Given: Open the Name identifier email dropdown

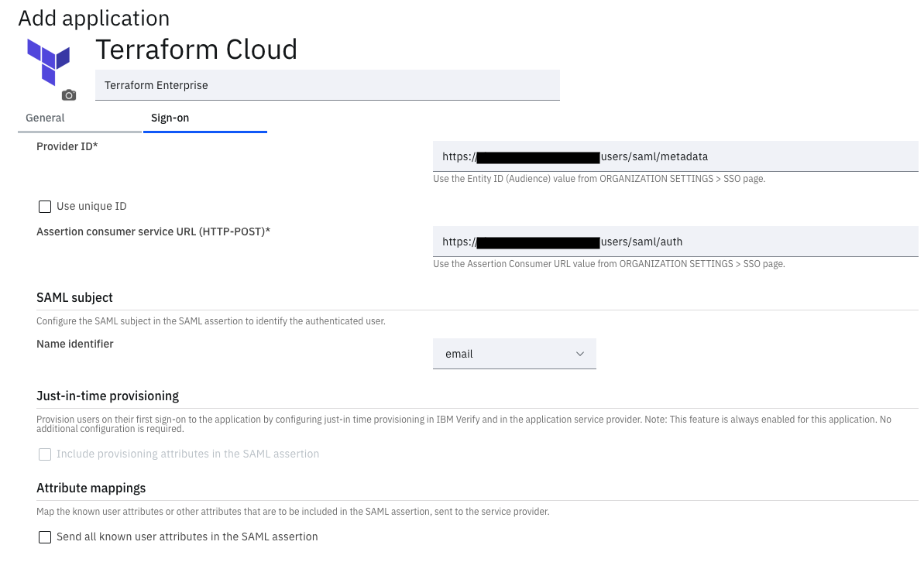Looking at the screenshot, I should click(514, 354).
